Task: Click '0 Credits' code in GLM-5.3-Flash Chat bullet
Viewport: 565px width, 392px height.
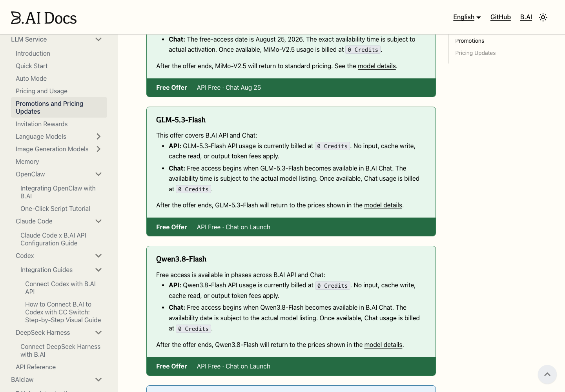Action: tap(193, 189)
